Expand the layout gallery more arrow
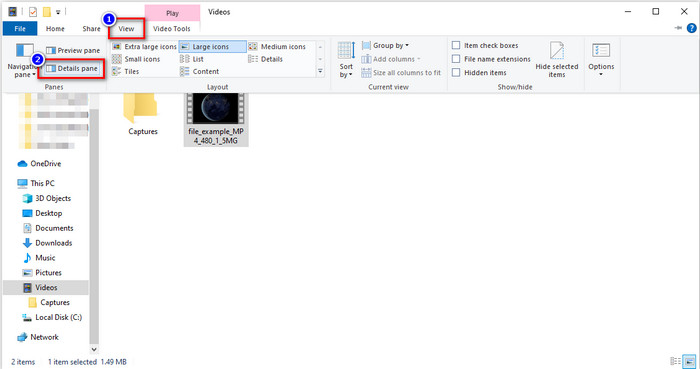This screenshot has width=700, height=369. (320, 71)
